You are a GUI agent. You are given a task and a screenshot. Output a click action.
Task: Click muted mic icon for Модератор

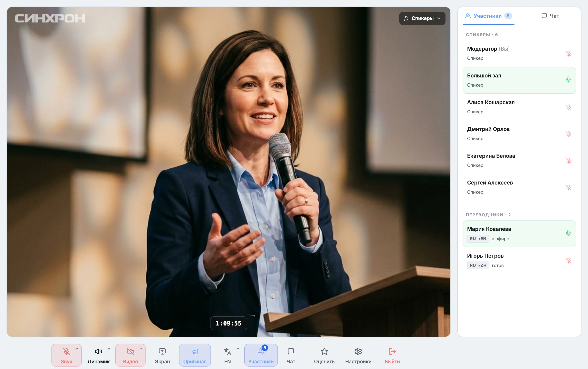pos(568,54)
